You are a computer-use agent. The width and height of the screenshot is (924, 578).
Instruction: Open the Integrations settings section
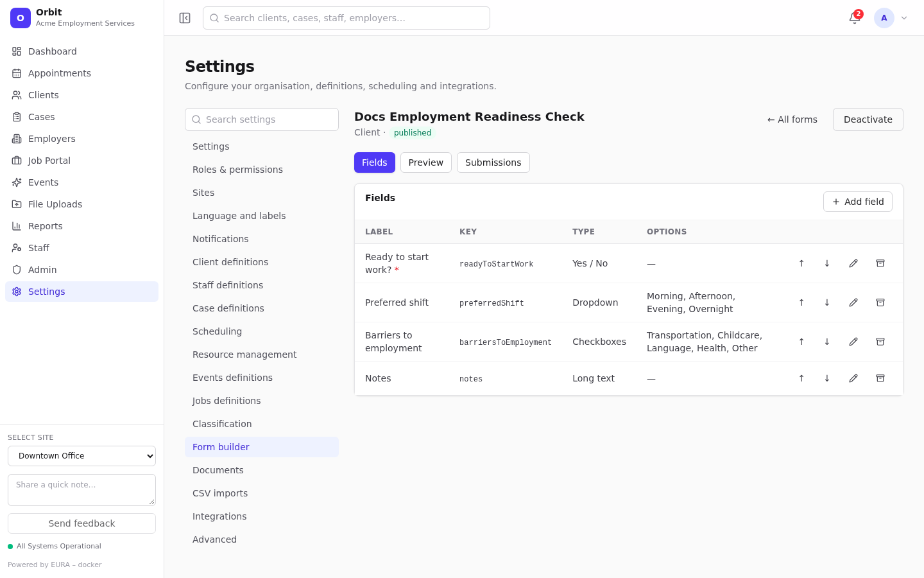click(x=262, y=516)
